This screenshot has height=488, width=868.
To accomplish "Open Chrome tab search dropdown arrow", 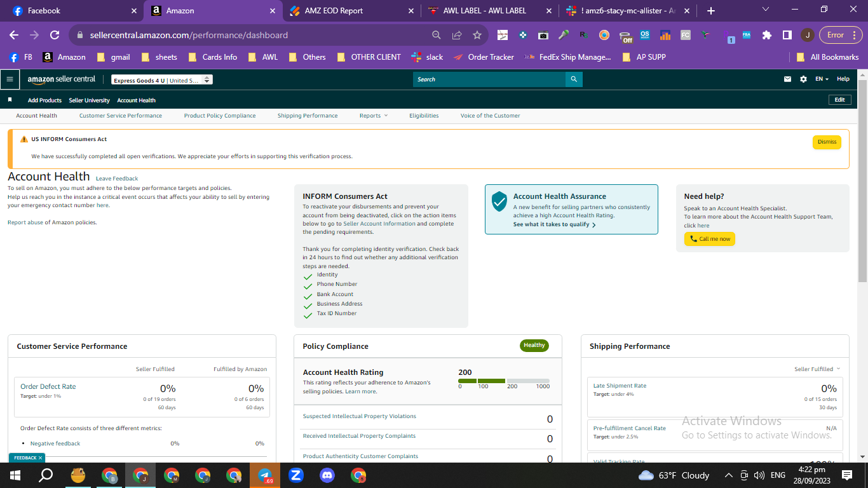I will pos(766,10).
